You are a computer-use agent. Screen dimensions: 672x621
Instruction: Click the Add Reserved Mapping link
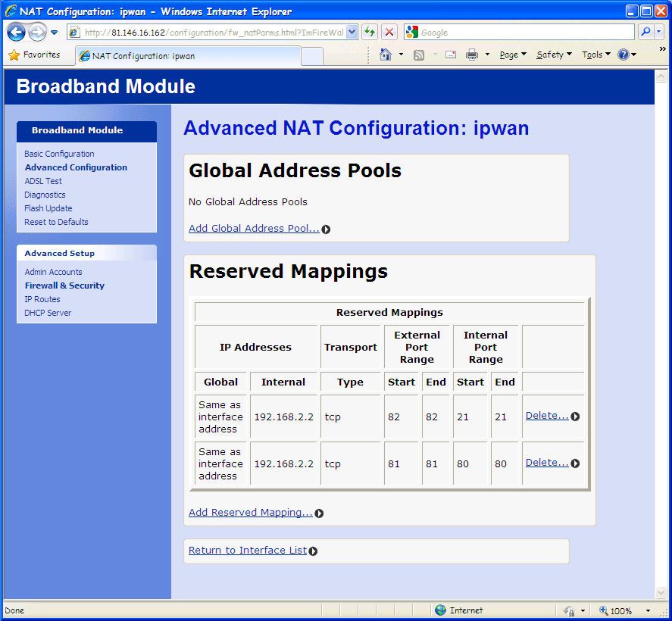click(x=250, y=513)
